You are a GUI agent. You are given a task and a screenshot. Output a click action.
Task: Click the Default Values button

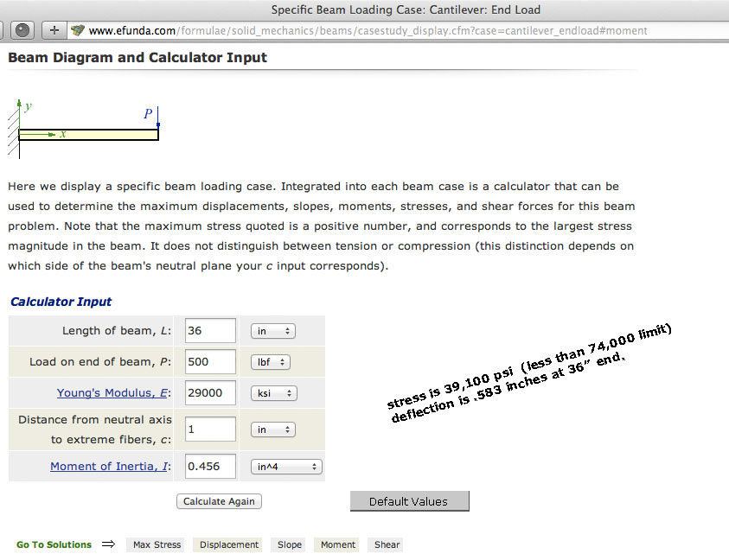(x=410, y=501)
